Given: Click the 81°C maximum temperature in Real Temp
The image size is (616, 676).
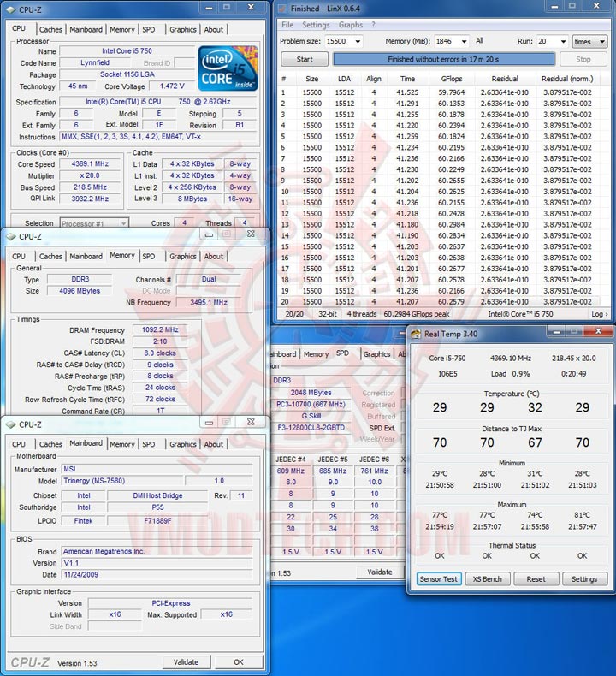Looking at the screenshot, I should point(582,515).
